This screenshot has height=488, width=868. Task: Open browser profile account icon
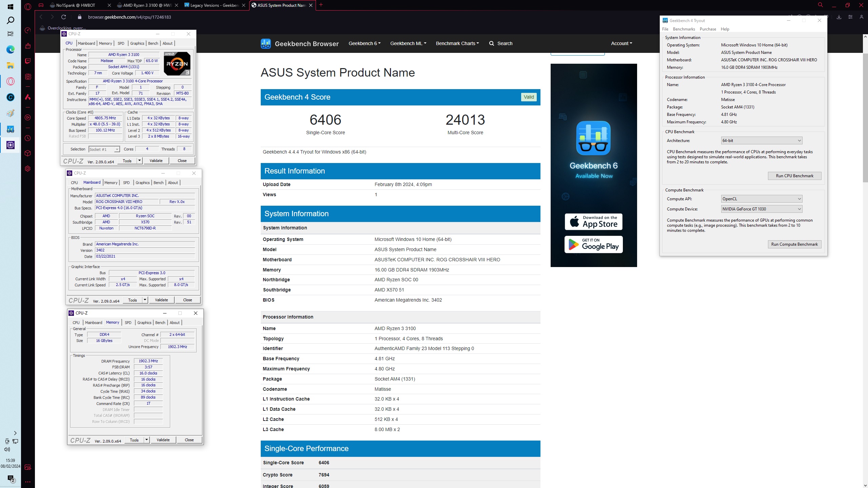coord(861,17)
